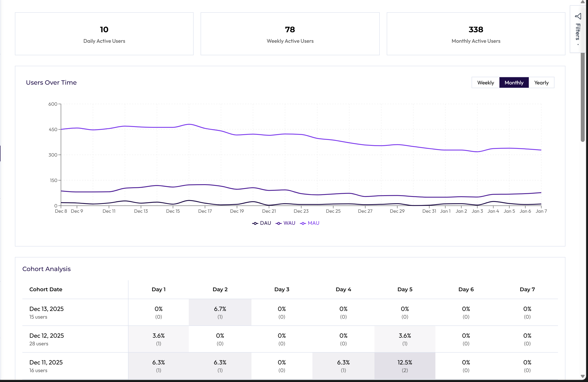
Task: Click the Weekly Active Users card
Action: pyautogui.click(x=290, y=34)
